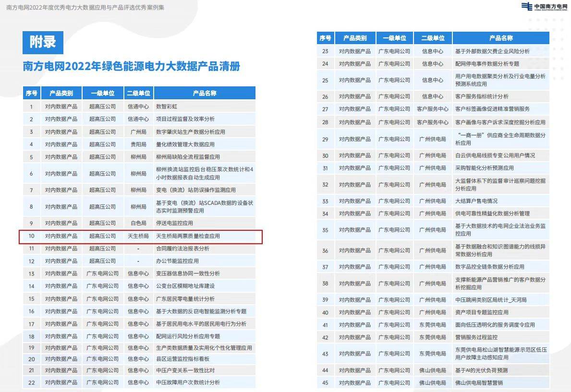This screenshot has height=392, width=571.
Task: Select the title 南方电网2022年绿色能源电力大数据产品清册
Action: click(132, 66)
